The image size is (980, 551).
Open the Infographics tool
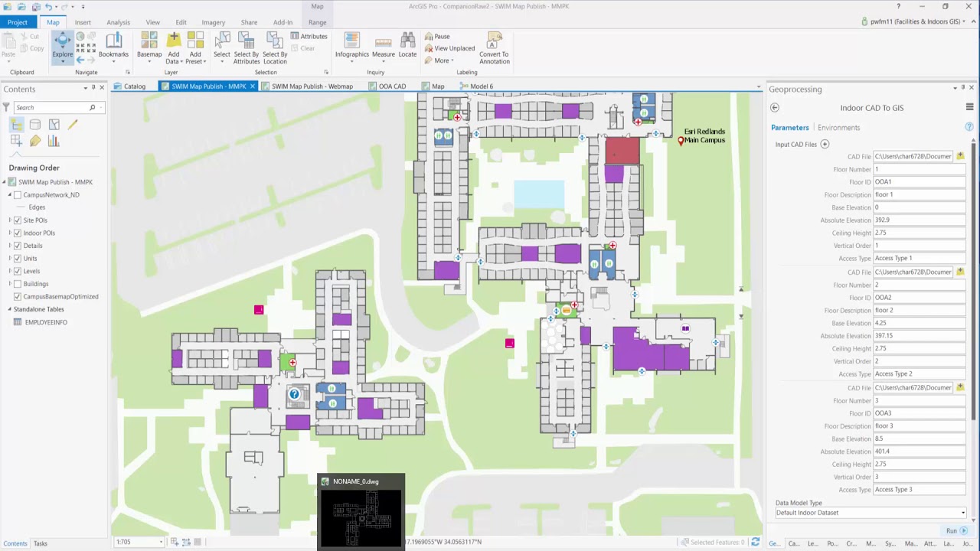(x=352, y=46)
